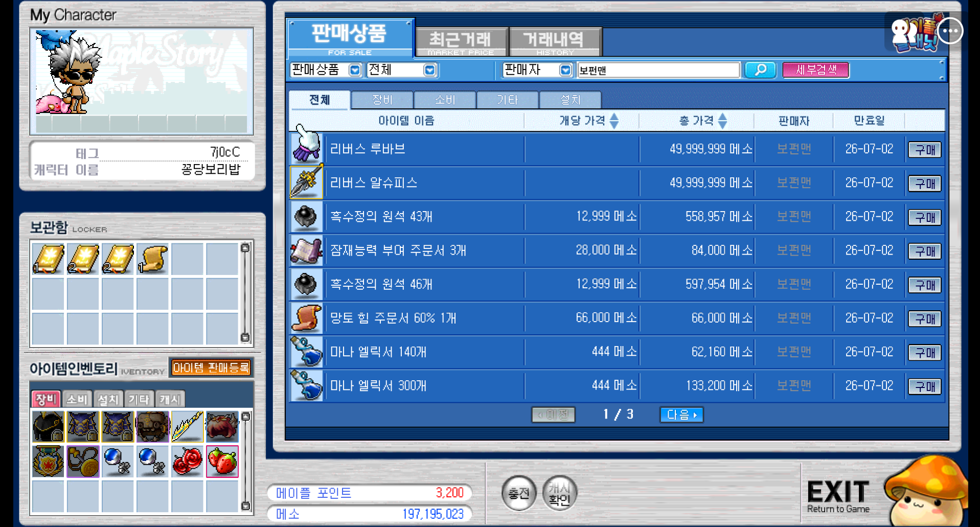Click the seller search field containing 보편맨

[658, 70]
